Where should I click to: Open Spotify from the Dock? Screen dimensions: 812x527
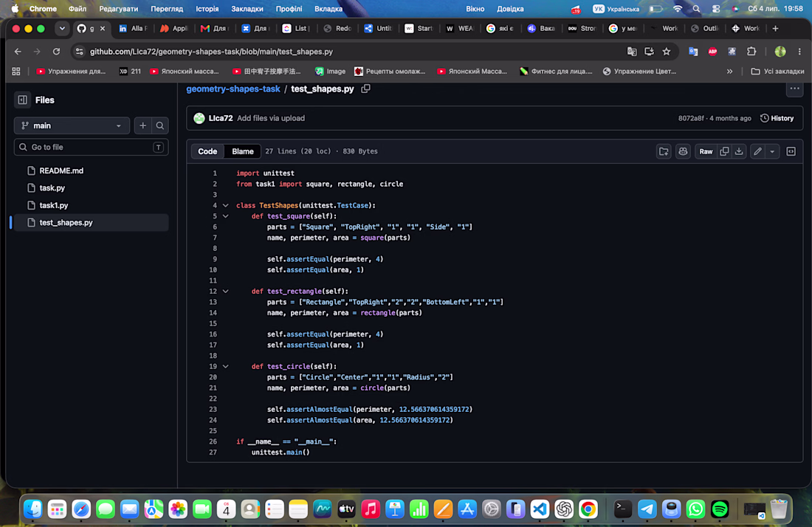[720, 509]
